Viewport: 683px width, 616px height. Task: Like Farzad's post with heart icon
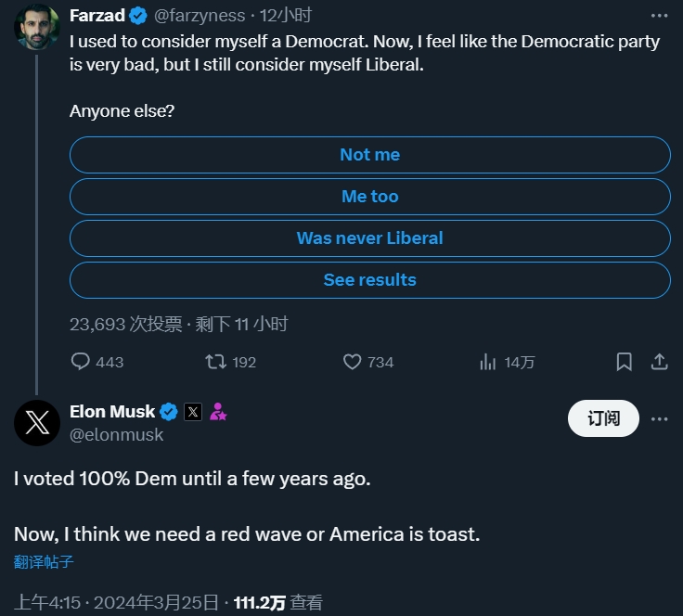pyautogui.click(x=352, y=362)
